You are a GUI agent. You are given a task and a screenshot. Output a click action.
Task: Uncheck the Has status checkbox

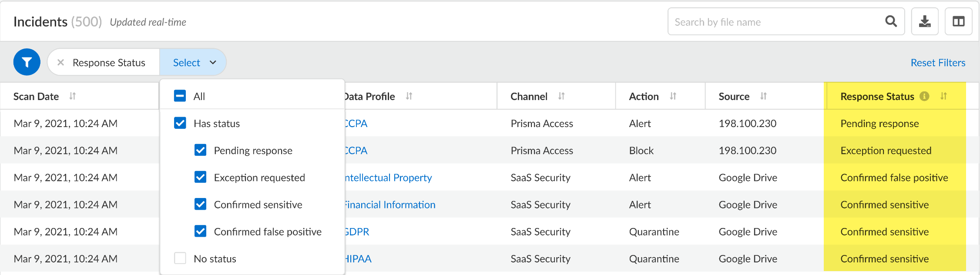coord(180,123)
